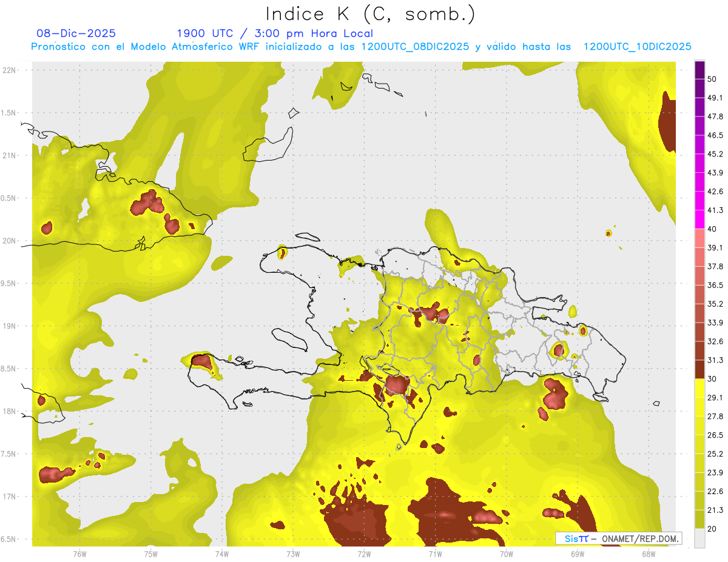Click the '31.3' colorbar value

coord(715,360)
